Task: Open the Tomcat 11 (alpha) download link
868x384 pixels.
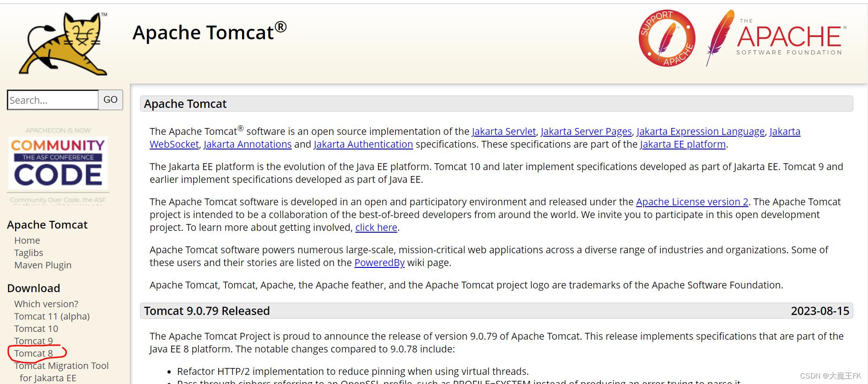Action: (x=52, y=316)
